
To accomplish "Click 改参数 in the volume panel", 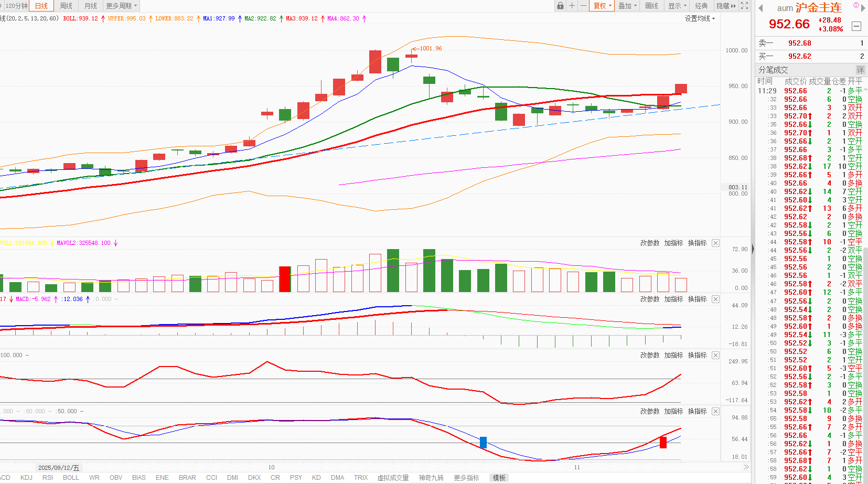I will pyautogui.click(x=649, y=243).
